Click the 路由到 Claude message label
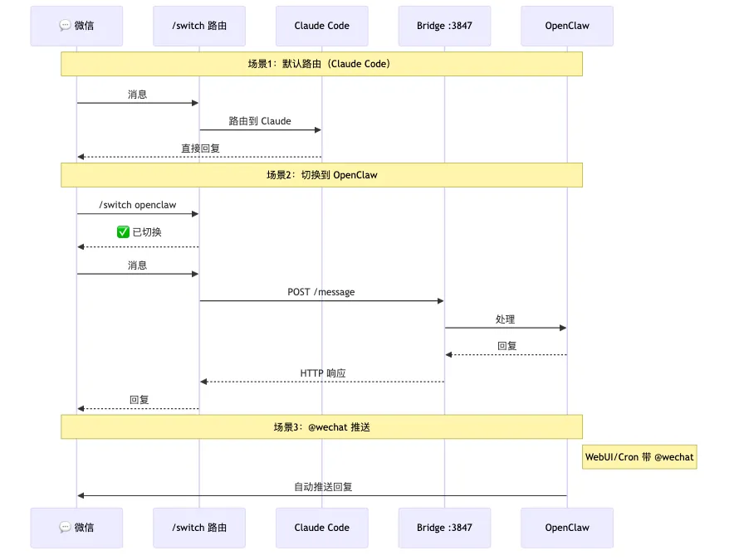The width and height of the screenshot is (734, 560). pos(260,121)
